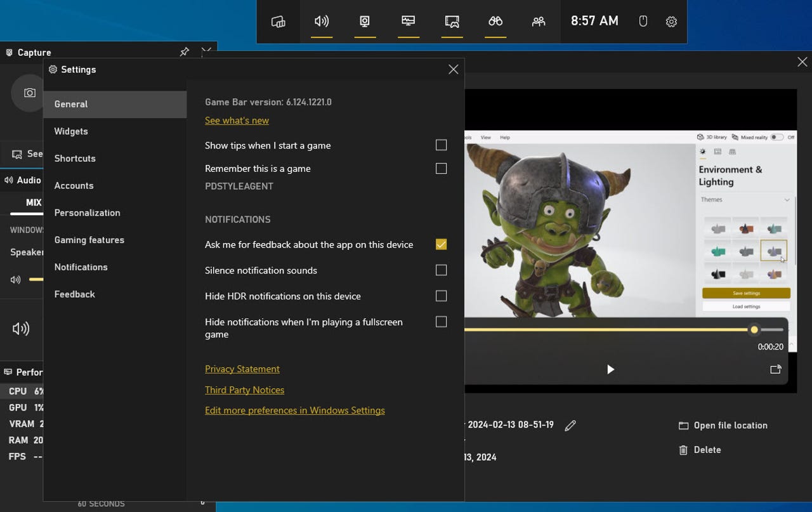Click the clip name 2024-02-13 08-51-19
The image size is (812, 512).
(509, 425)
